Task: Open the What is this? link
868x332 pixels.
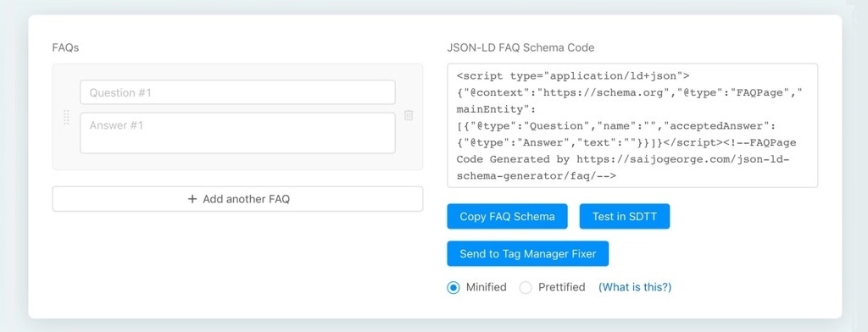Action: point(635,287)
